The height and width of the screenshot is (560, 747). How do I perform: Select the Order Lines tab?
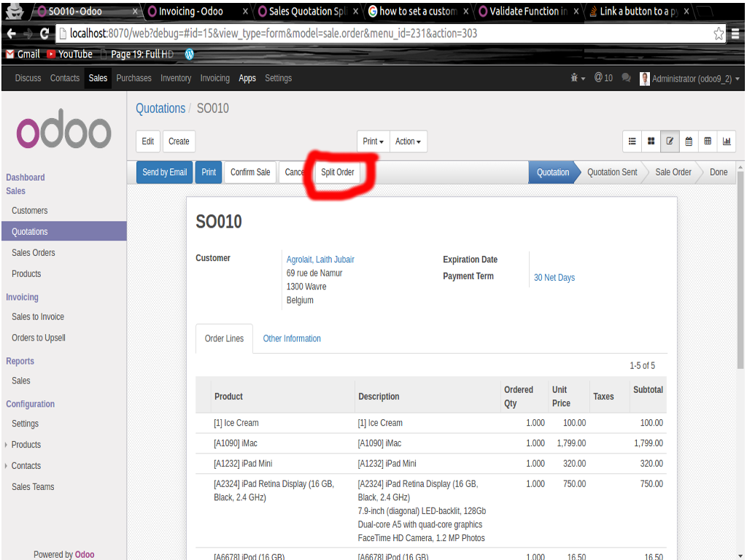point(225,338)
